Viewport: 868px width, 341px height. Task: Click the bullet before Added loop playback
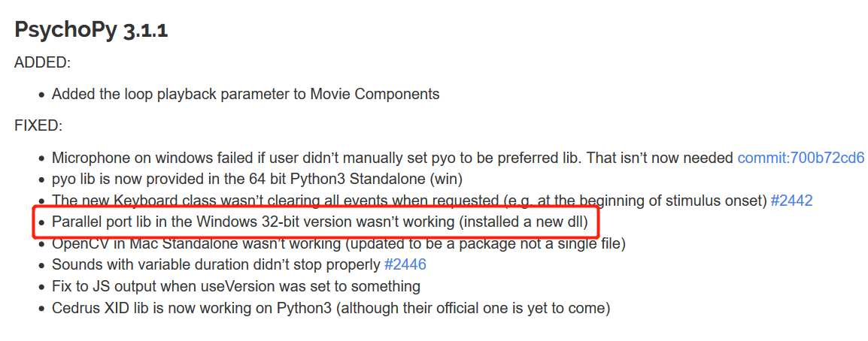(41, 95)
